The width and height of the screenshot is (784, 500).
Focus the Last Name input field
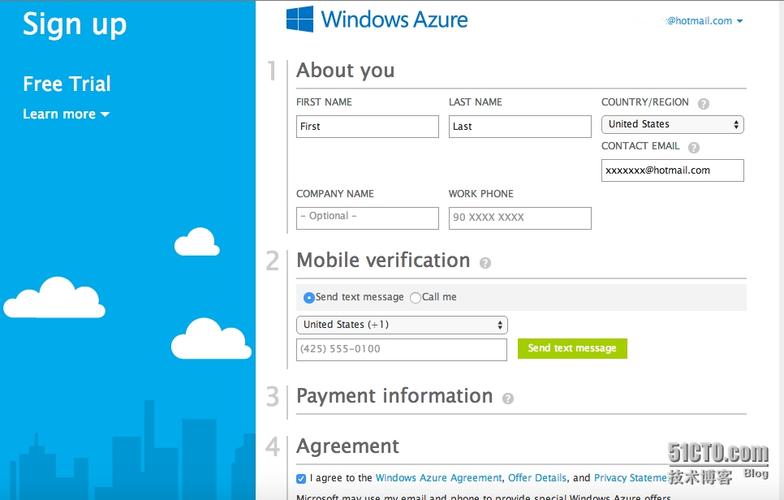520,126
